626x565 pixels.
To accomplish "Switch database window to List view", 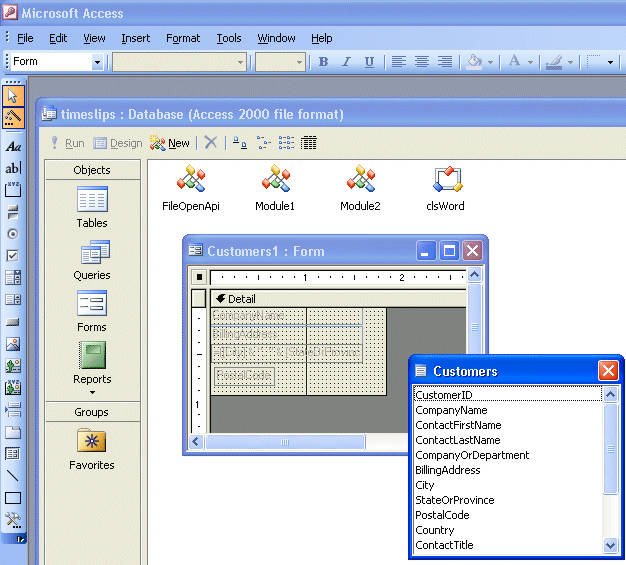I will 286,143.
